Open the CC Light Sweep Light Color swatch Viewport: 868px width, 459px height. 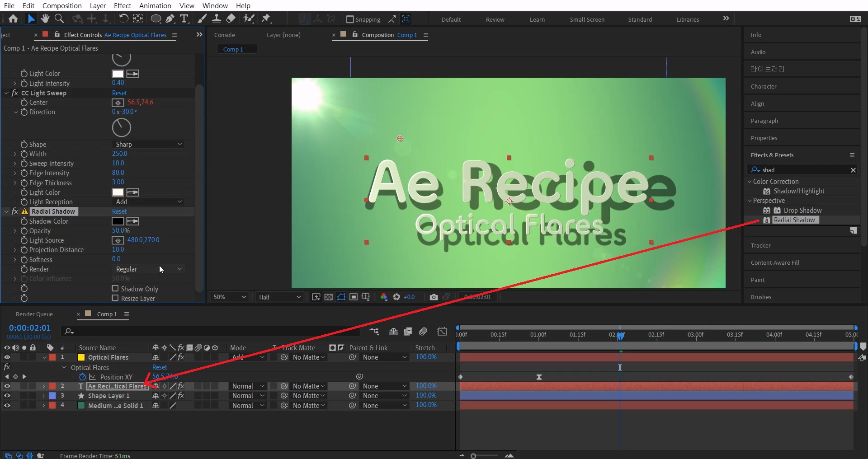click(118, 192)
